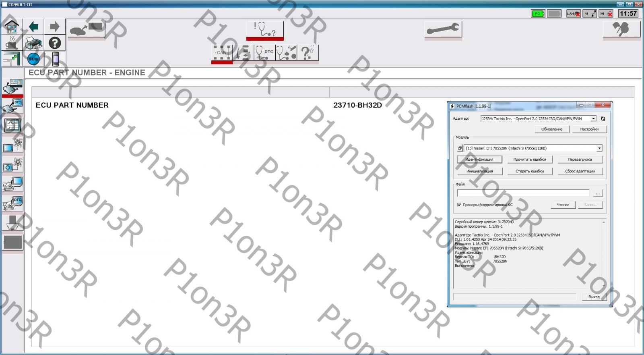Image resolution: width=644 pixels, height=355 pixels.
Task: Click the MI connection status indicator
Action: [606, 14]
